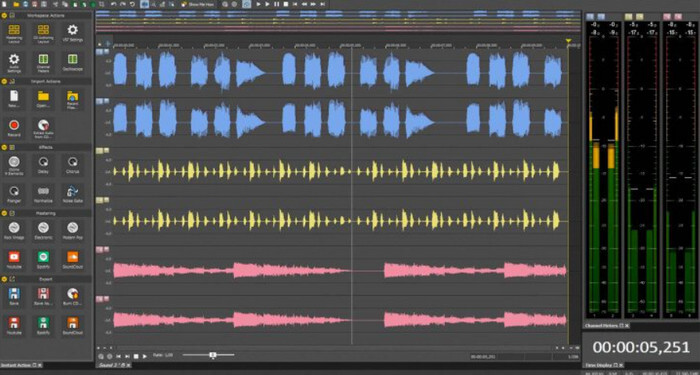This screenshot has width=700, height=375.
Task: Choose the Electronic mastering preset
Action: click(43, 231)
